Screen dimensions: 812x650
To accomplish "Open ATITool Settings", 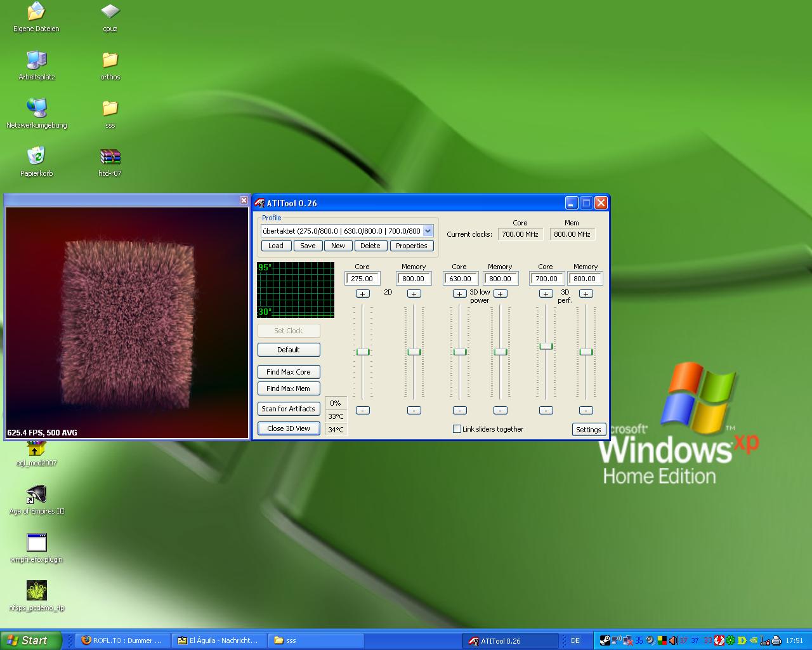I will click(x=589, y=430).
